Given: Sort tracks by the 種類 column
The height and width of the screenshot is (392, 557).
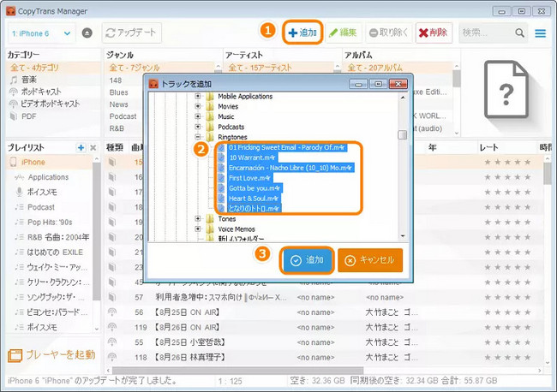Looking at the screenshot, I should click(x=114, y=147).
